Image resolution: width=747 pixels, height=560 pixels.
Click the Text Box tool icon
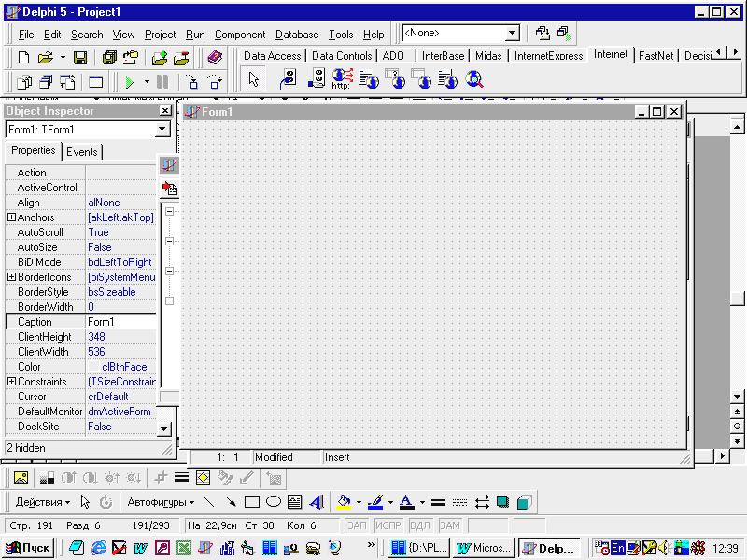pyautogui.click(x=294, y=502)
